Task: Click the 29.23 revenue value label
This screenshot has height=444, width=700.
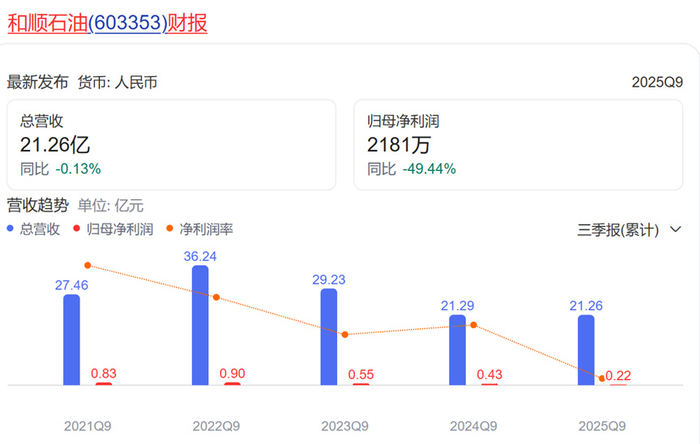Action: click(x=329, y=279)
